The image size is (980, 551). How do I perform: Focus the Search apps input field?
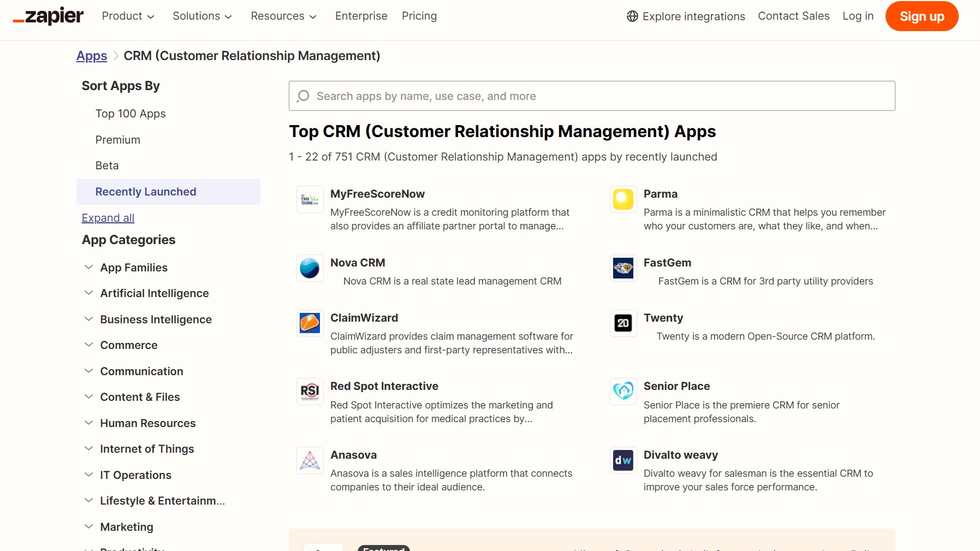coord(592,96)
